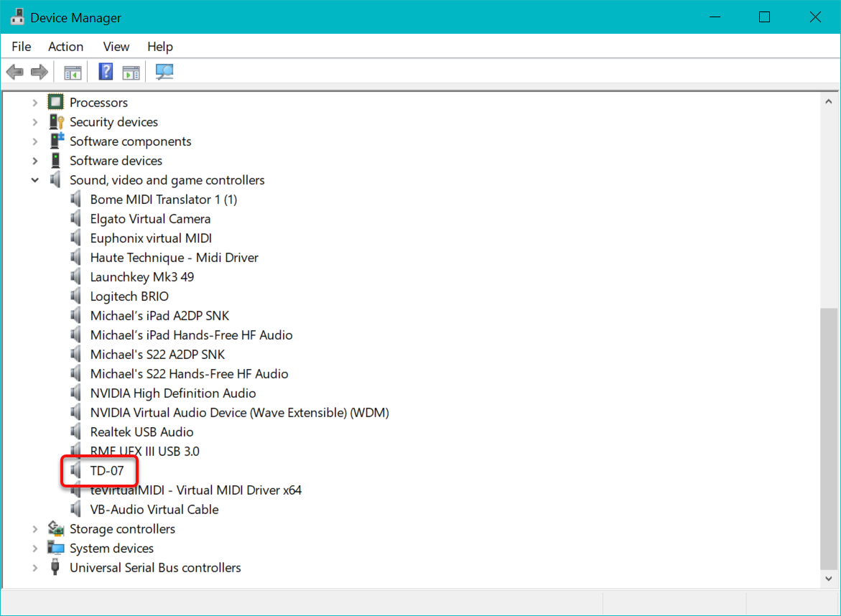Select the TD-07 device
This screenshot has height=616, width=841.
point(107,471)
